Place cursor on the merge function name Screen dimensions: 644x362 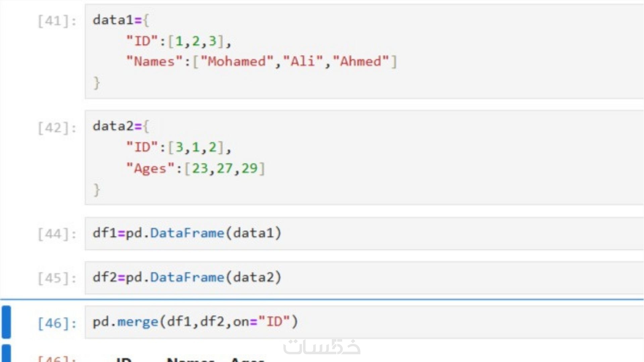pyautogui.click(x=138, y=322)
